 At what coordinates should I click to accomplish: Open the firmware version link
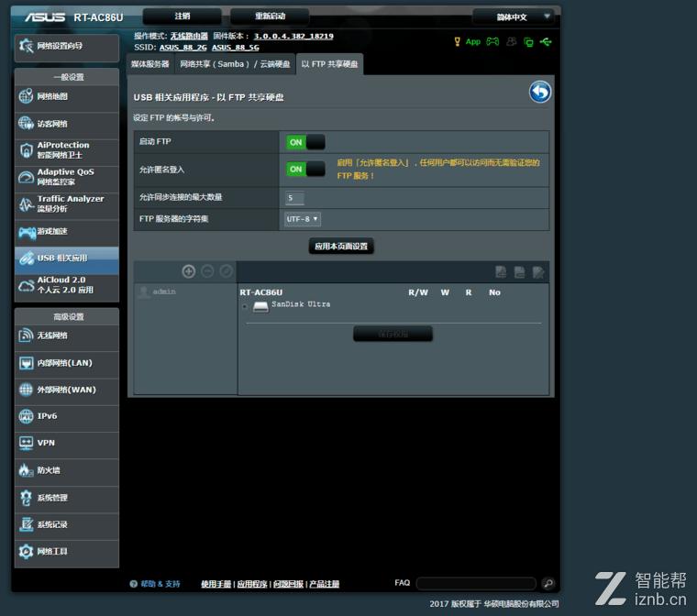pyautogui.click(x=293, y=36)
